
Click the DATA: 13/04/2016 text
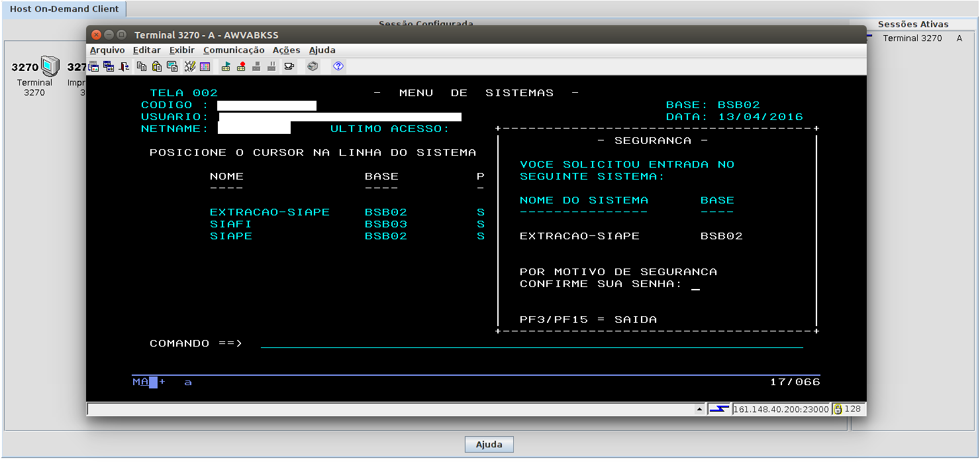[x=734, y=117]
